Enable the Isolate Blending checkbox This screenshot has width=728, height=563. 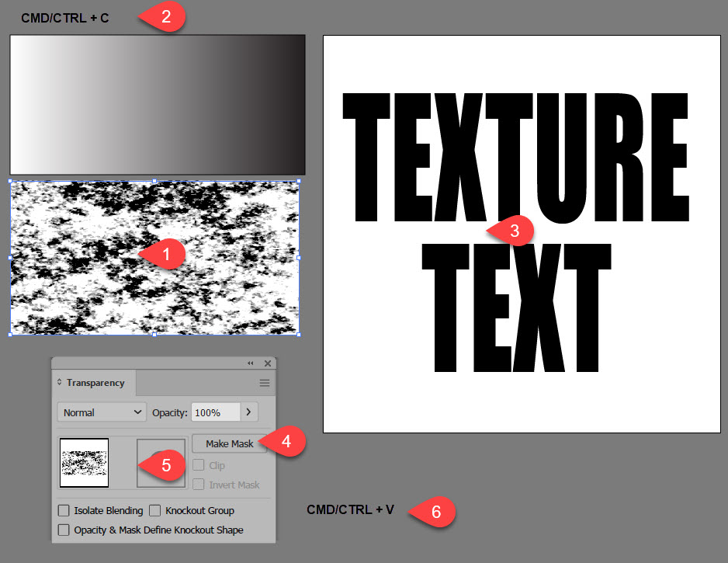(x=64, y=510)
